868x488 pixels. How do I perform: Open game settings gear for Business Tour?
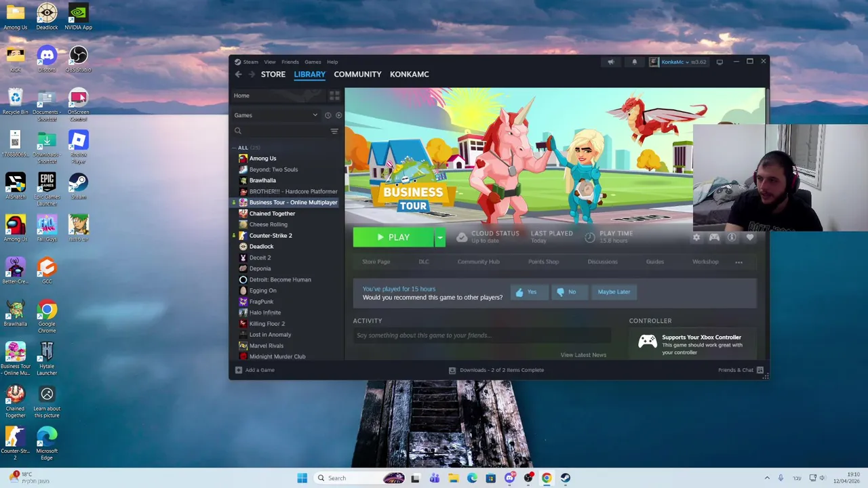pyautogui.click(x=696, y=237)
